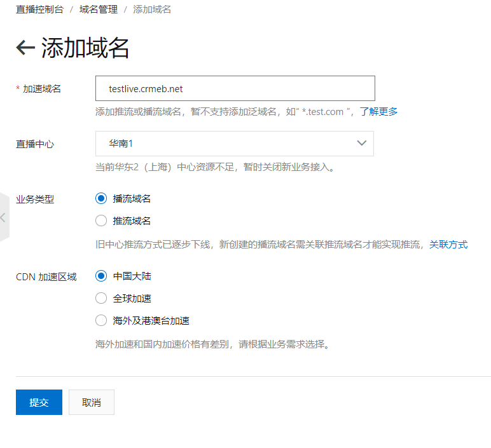Select the 推流域名 radio option

[x=101, y=221]
